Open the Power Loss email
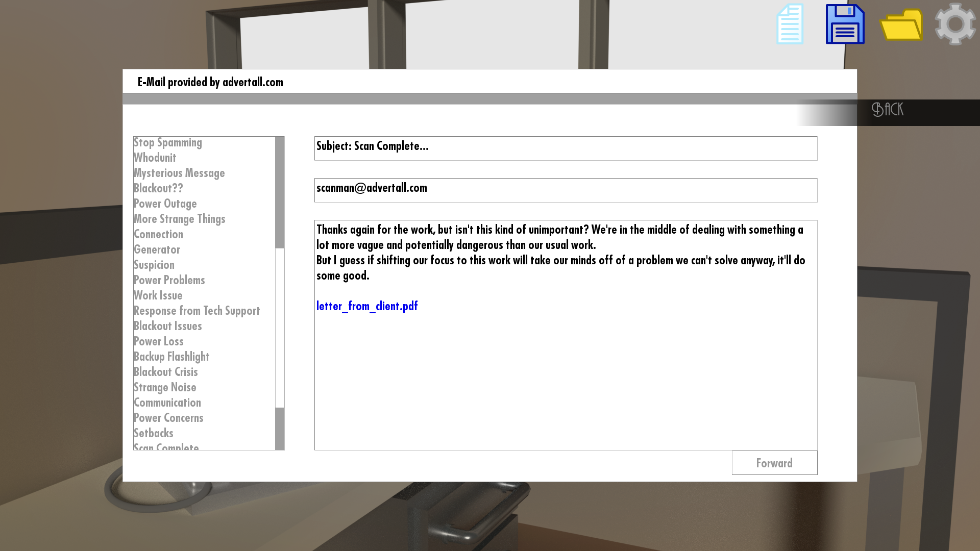The height and width of the screenshot is (551, 980). 158,342
